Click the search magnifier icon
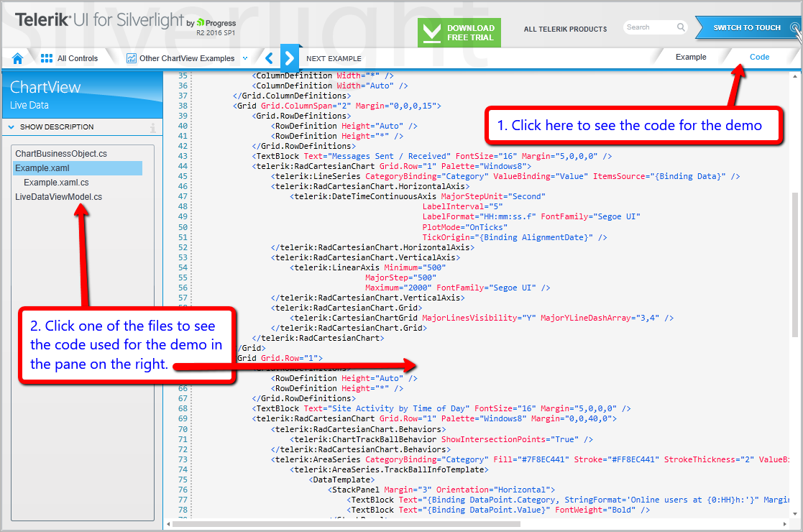The width and height of the screenshot is (803, 532). [681, 27]
